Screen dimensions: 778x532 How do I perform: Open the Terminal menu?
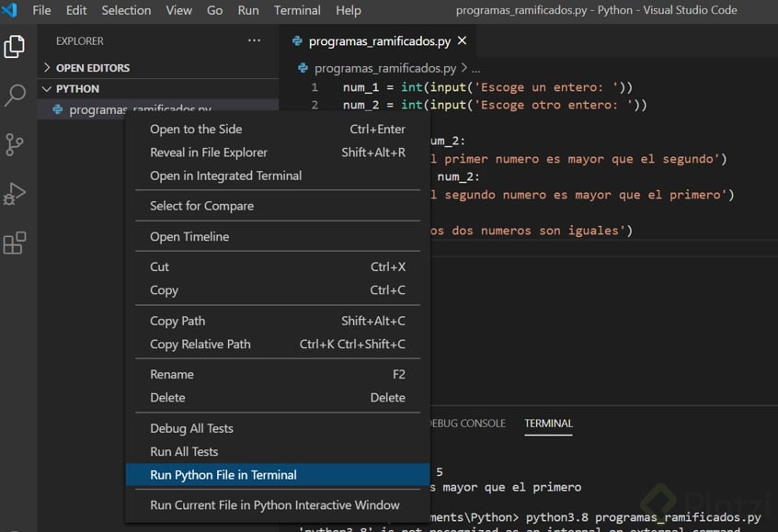tap(297, 10)
